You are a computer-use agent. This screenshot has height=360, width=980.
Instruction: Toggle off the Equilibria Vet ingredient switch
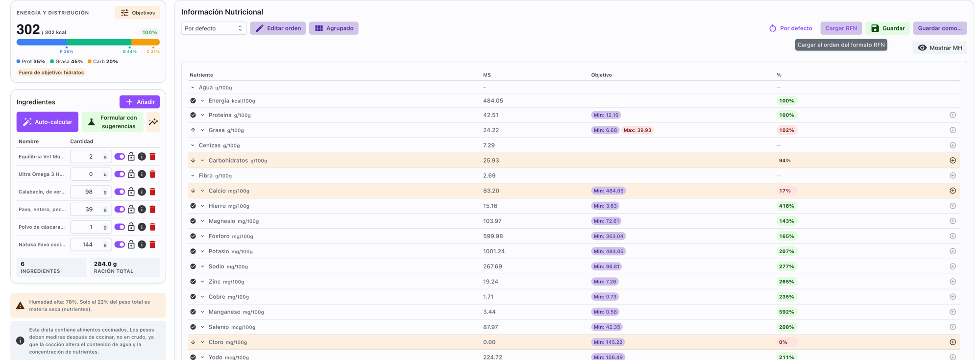point(120,157)
